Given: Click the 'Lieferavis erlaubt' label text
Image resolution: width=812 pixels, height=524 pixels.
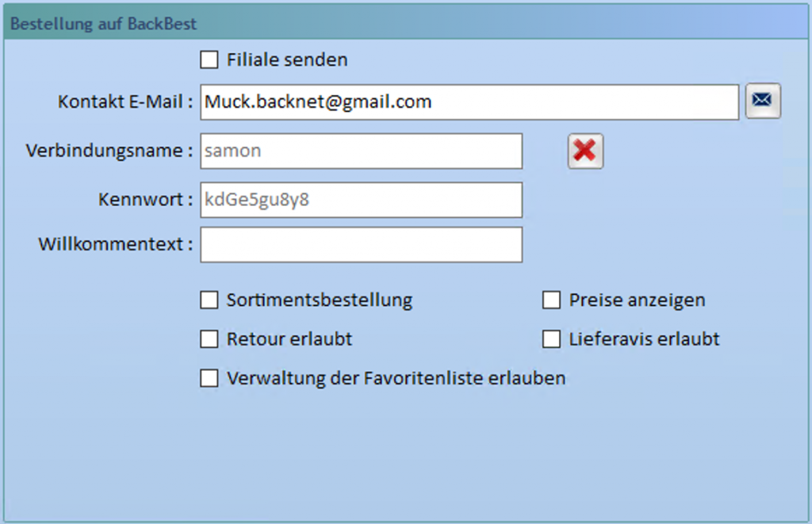Looking at the screenshot, I should point(644,339).
